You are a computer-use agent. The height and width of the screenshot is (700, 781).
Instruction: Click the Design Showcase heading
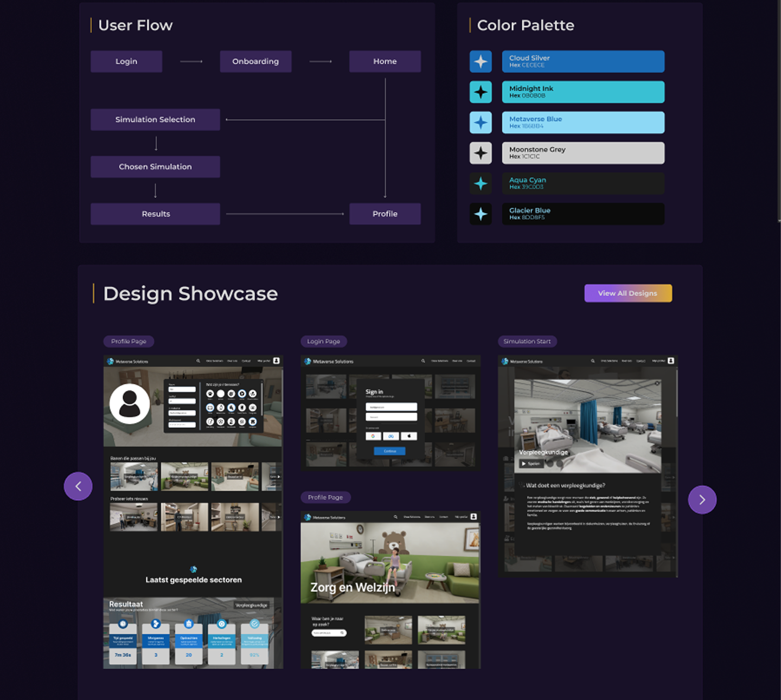coord(190,293)
